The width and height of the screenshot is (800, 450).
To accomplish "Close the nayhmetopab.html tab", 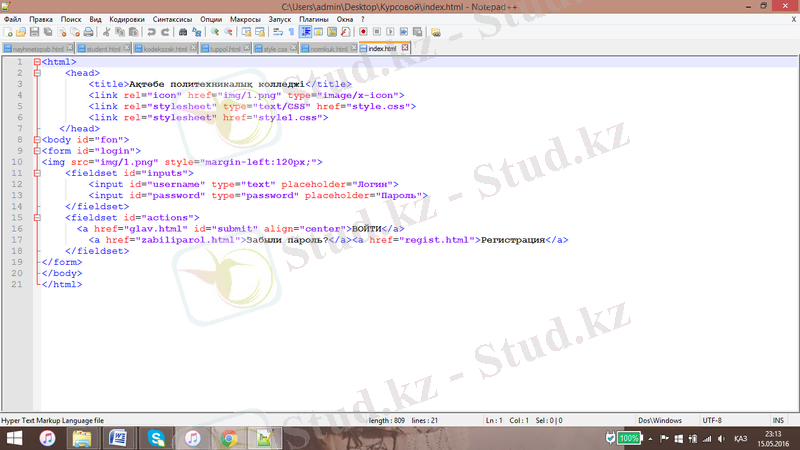I will coord(70,47).
